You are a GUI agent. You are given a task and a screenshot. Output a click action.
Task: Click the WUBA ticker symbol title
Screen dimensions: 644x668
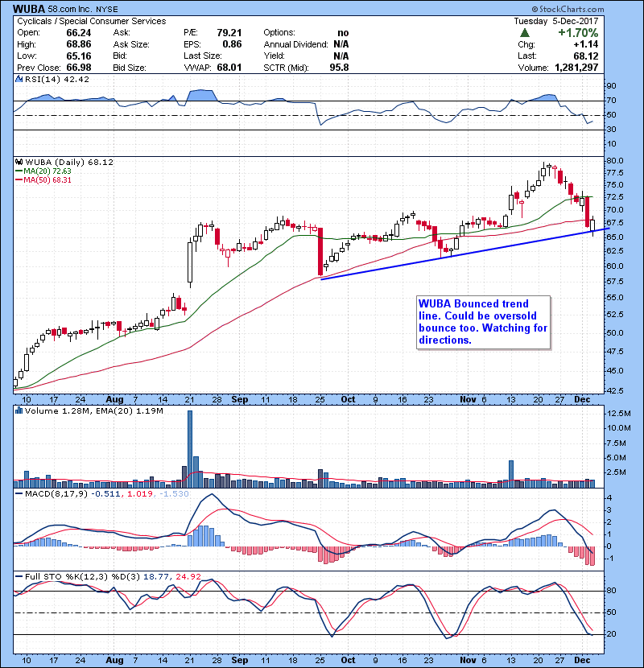pyautogui.click(x=28, y=9)
